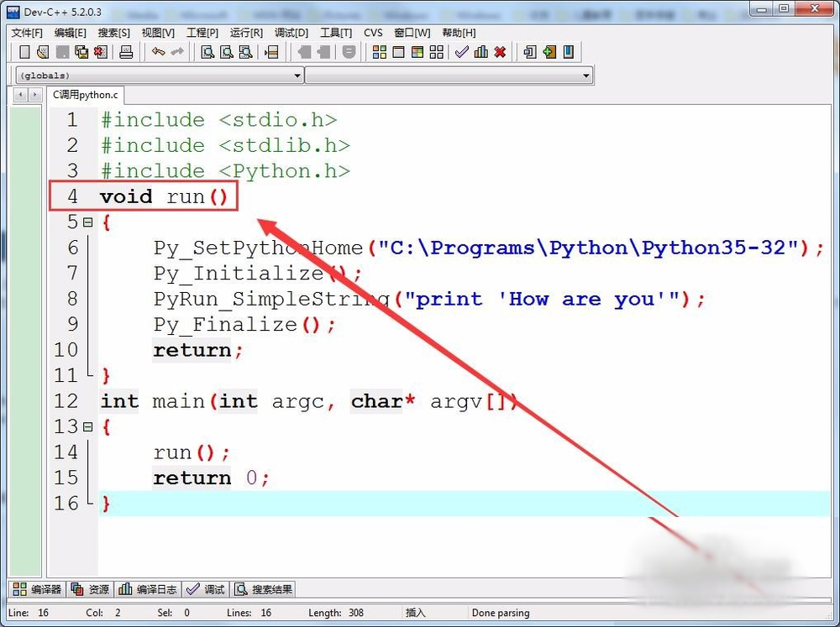Click the green editor gutter margin

(x=25, y=341)
